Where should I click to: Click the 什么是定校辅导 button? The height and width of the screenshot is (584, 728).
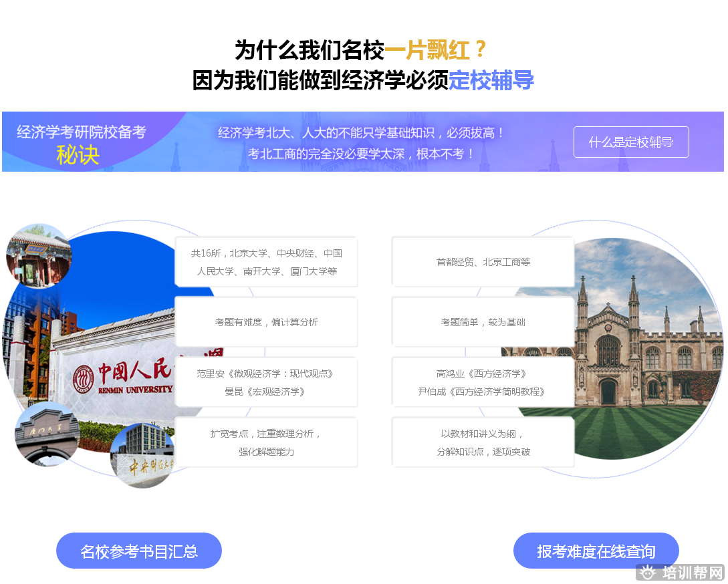tap(631, 142)
